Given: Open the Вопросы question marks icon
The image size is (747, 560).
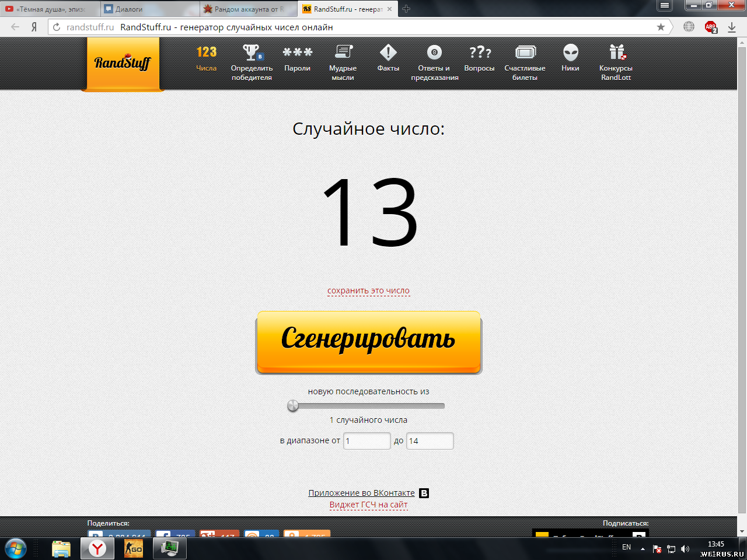Looking at the screenshot, I should point(480,52).
